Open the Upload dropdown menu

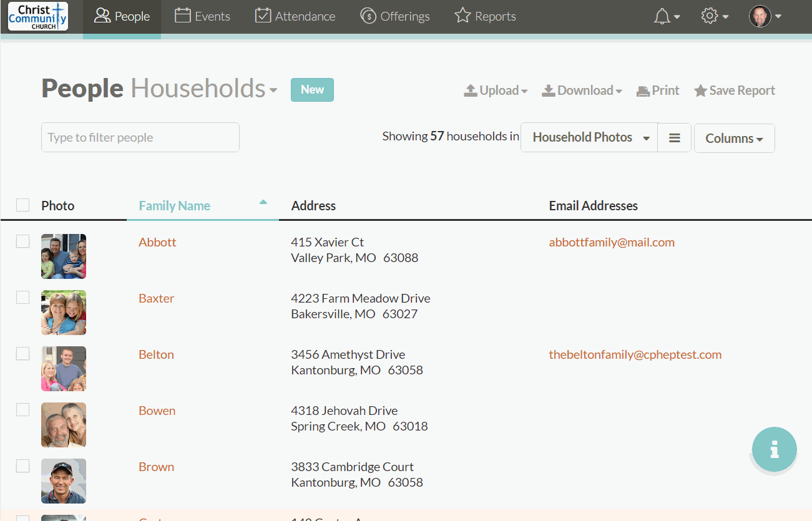[x=496, y=90]
